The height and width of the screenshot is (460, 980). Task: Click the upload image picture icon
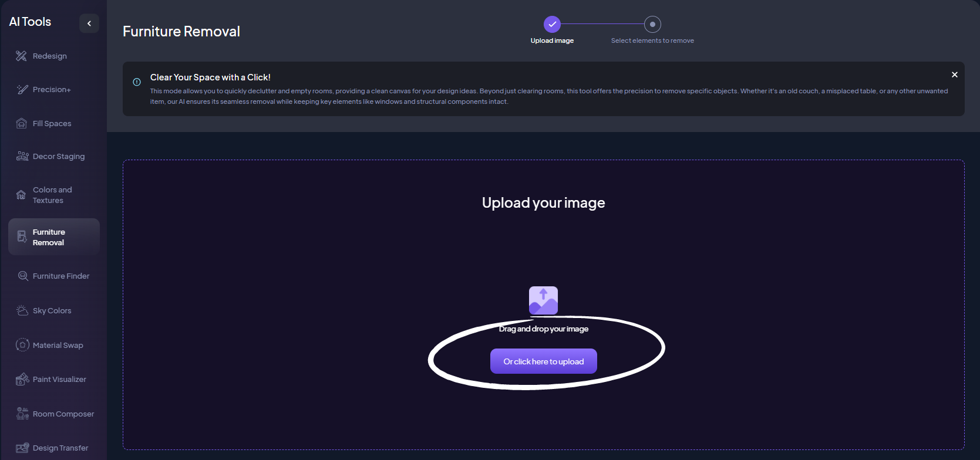click(x=543, y=300)
